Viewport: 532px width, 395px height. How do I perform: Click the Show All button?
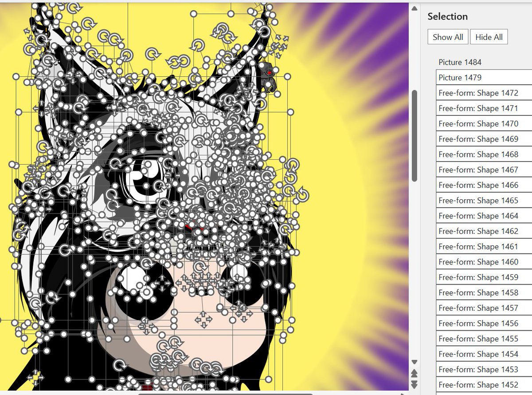[448, 37]
